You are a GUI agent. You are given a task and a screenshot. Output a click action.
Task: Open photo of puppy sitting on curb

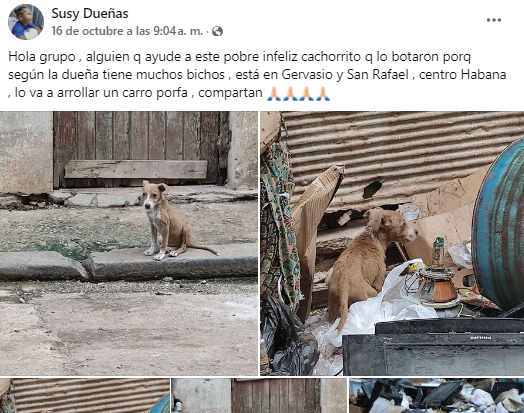pos(129,243)
